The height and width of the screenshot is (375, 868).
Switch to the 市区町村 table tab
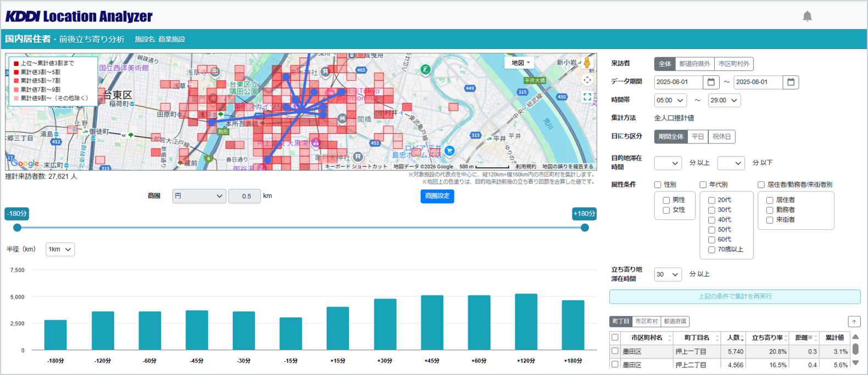click(x=646, y=322)
